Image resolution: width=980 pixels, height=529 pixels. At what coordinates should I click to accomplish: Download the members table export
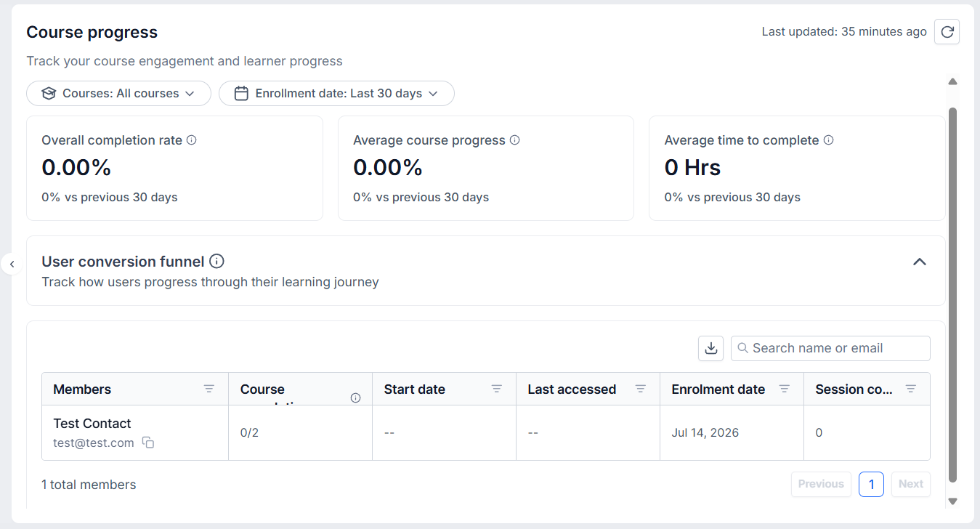pos(711,348)
